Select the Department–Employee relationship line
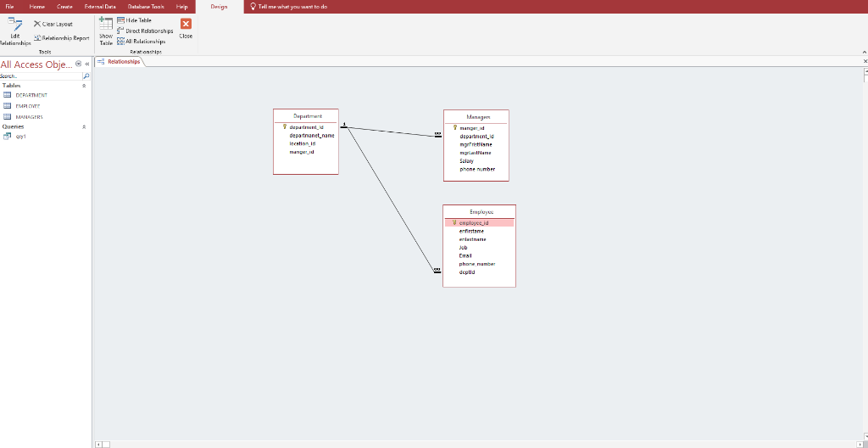 391,199
